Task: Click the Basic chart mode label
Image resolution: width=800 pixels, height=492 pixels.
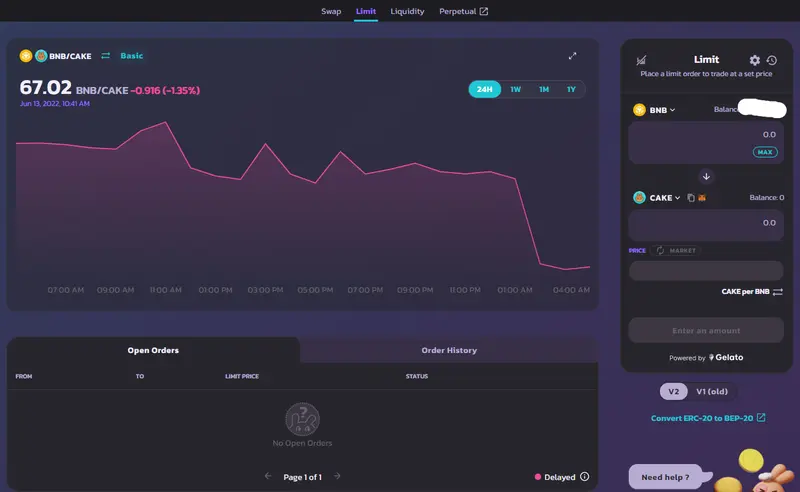Action: [132, 56]
